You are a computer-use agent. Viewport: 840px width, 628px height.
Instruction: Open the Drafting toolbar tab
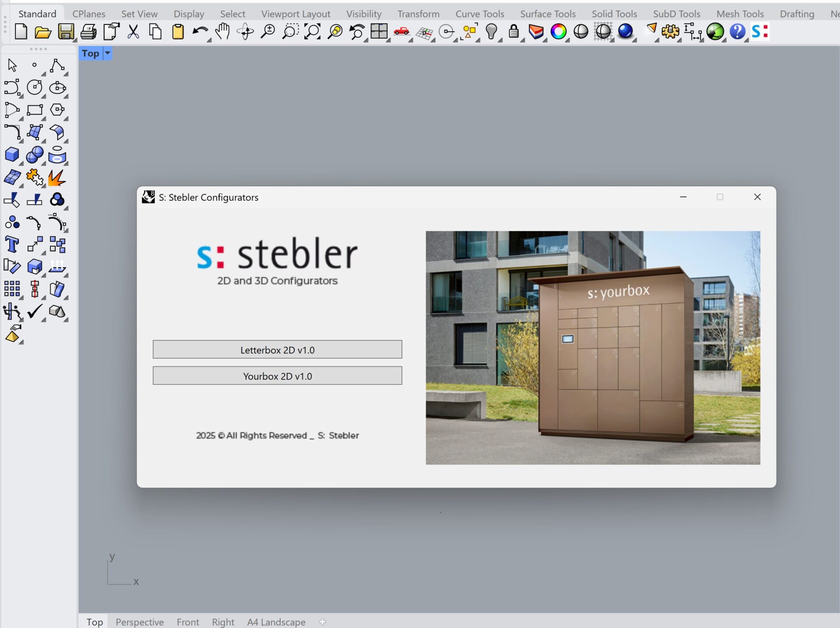pos(797,14)
